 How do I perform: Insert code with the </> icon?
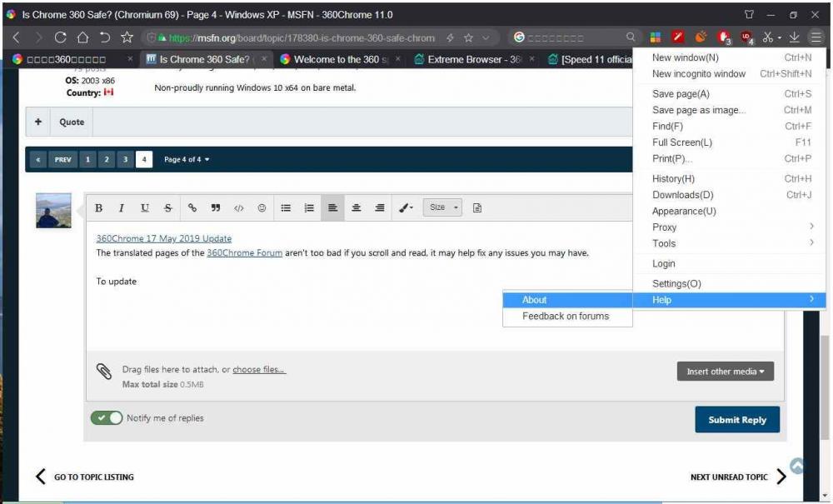tap(238, 207)
